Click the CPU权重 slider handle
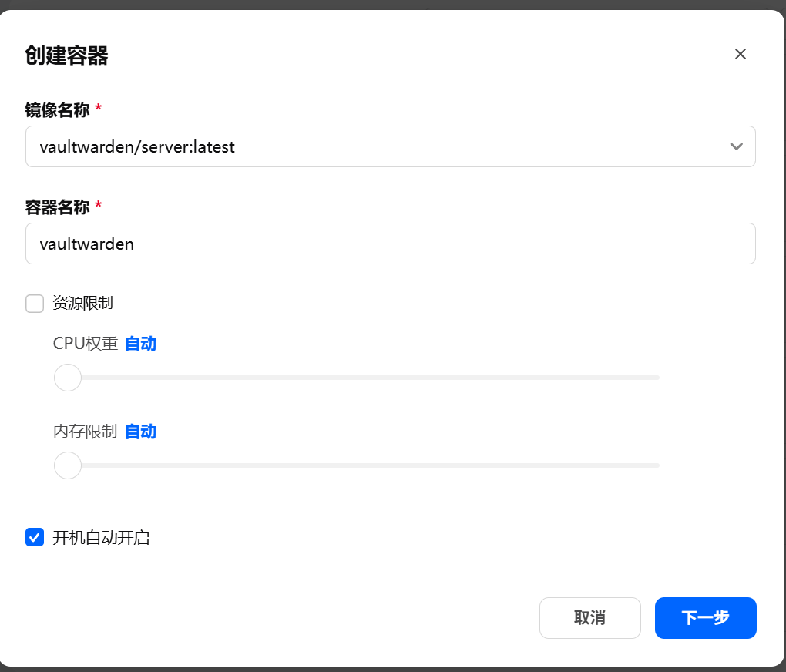The height and width of the screenshot is (672, 786). (x=68, y=378)
